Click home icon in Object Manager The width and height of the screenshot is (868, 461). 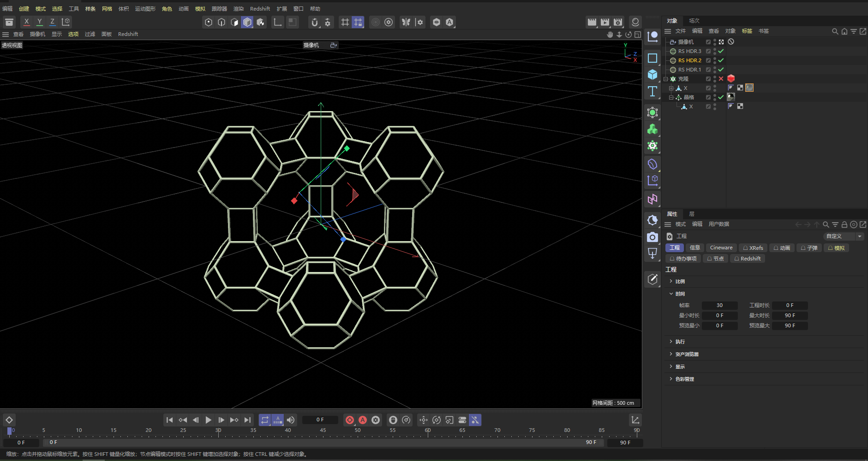click(844, 31)
